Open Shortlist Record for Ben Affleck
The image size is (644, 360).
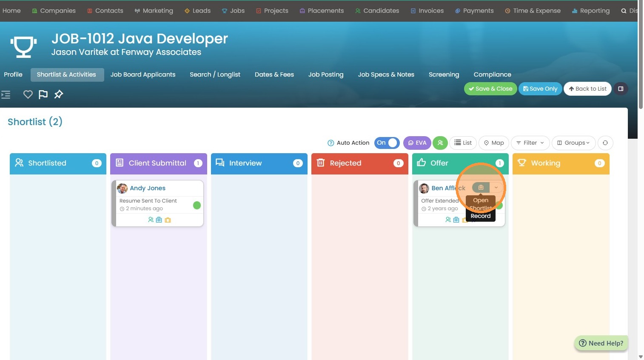(x=481, y=188)
